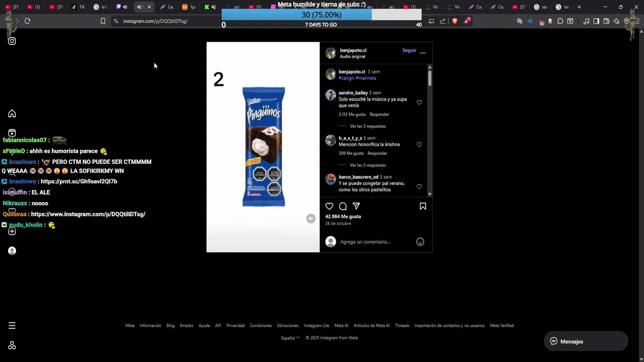Switch to the Twitch browser tab
The image size is (644, 362).
[x=121, y=7]
